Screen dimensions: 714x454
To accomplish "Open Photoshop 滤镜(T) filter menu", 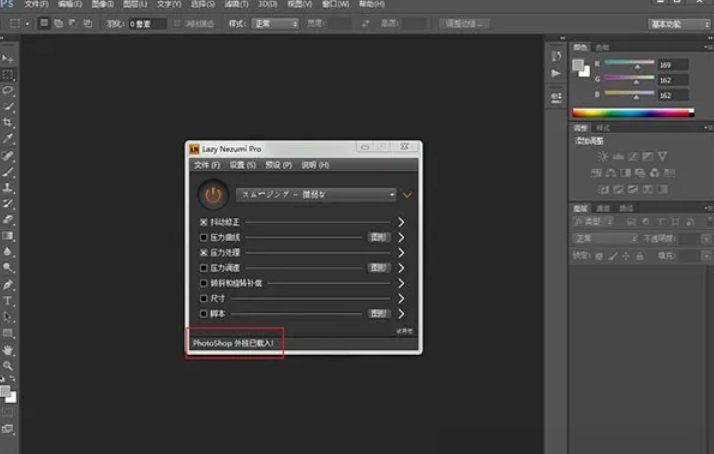I will pyautogui.click(x=237, y=4).
